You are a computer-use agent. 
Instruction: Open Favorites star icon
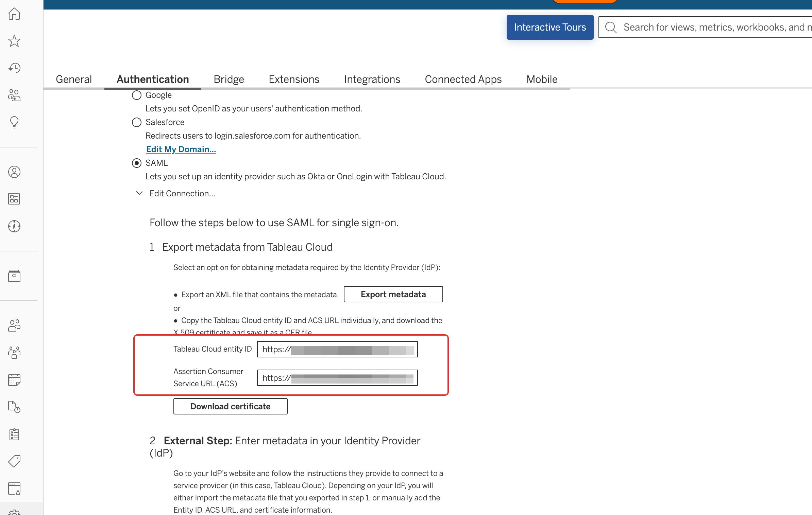tap(14, 41)
